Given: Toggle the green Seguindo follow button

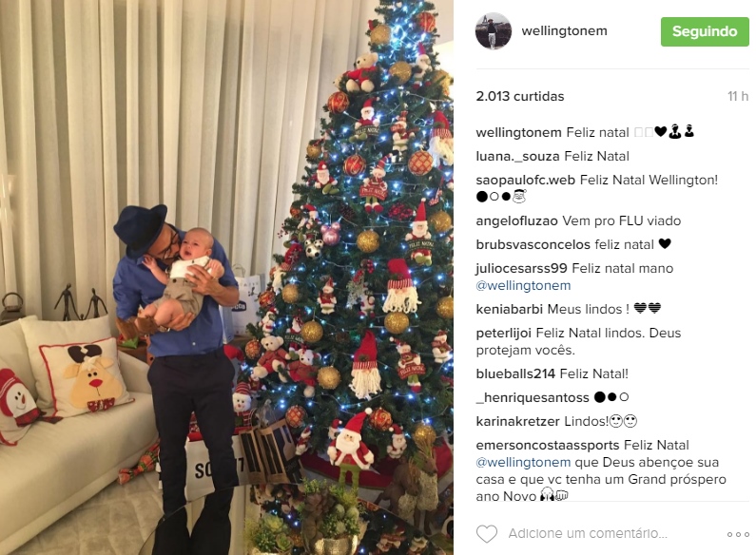Looking at the screenshot, I should pos(705,31).
